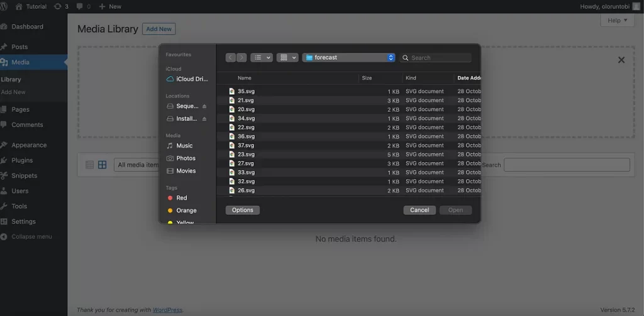Image resolution: width=644 pixels, height=316 pixels.
Task: Open the All media items filter
Action: (x=137, y=165)
